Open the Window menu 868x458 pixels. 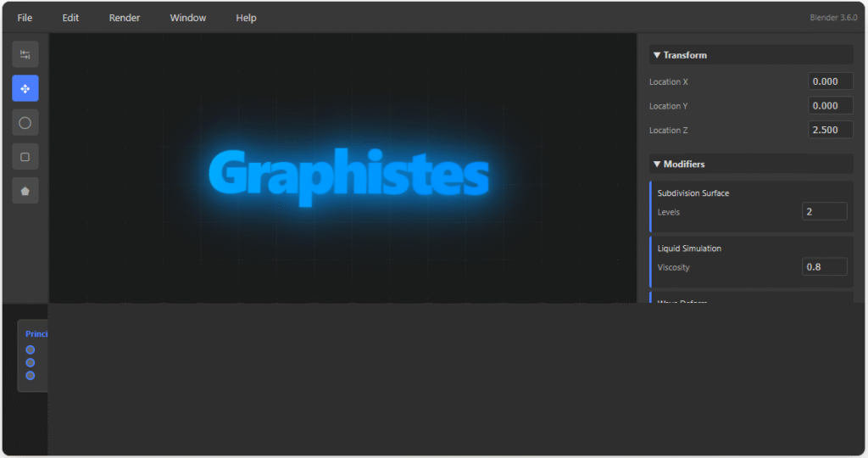[187, 18]
